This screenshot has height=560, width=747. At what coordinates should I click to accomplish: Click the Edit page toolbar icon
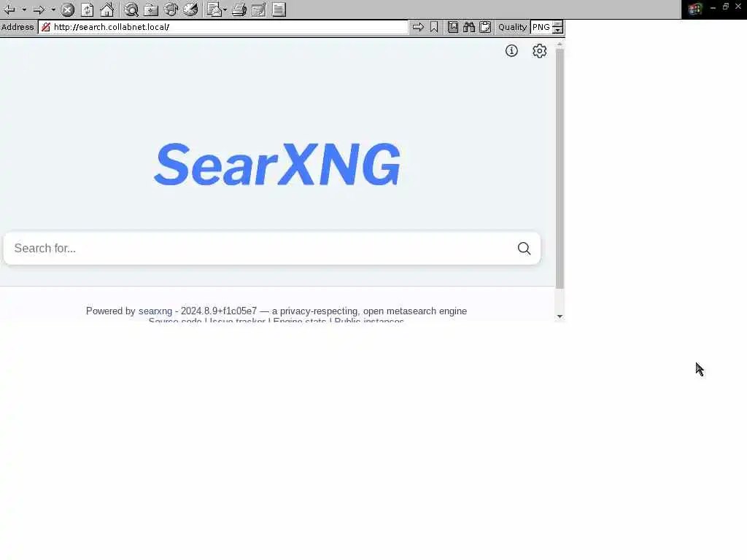(259, 9)
